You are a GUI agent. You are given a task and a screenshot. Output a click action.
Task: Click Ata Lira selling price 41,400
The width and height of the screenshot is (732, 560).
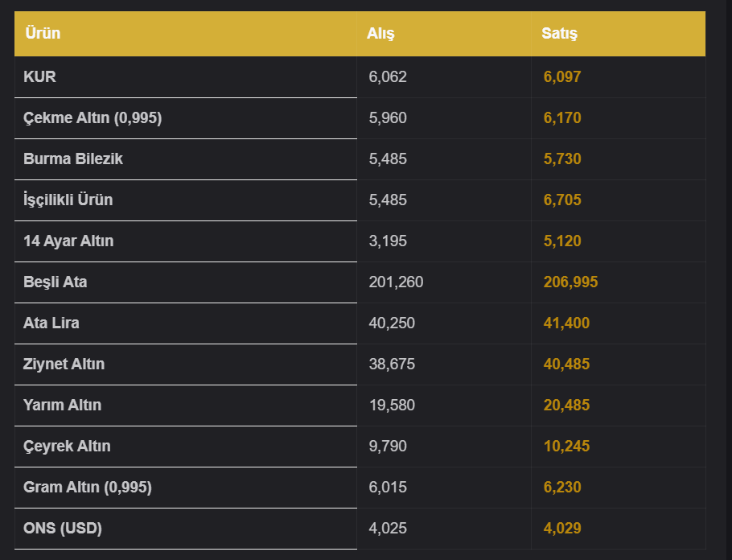tap(566, 323)
